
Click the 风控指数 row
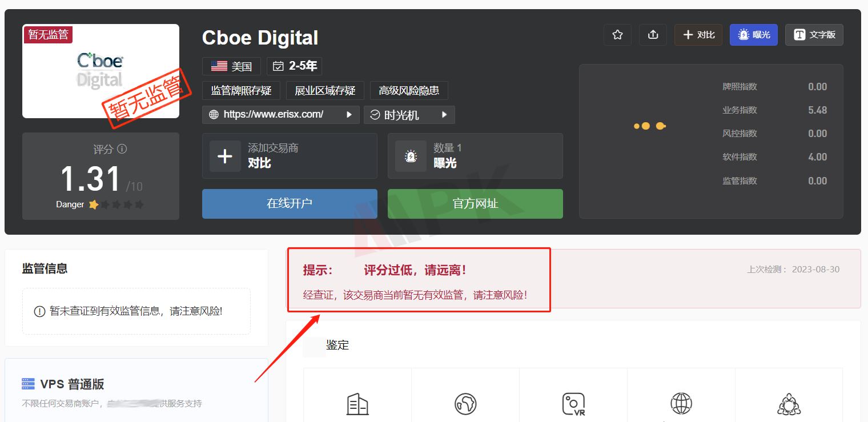point(774,134)
